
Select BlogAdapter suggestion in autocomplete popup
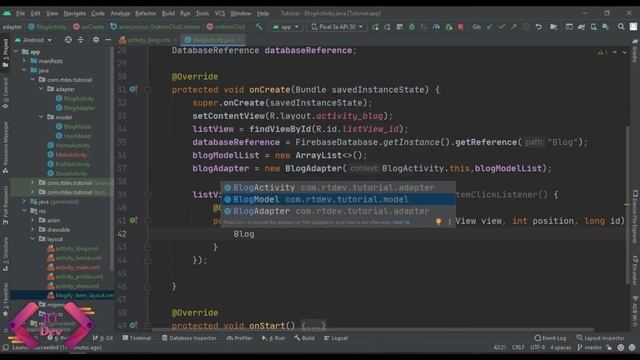click(338, 211)
